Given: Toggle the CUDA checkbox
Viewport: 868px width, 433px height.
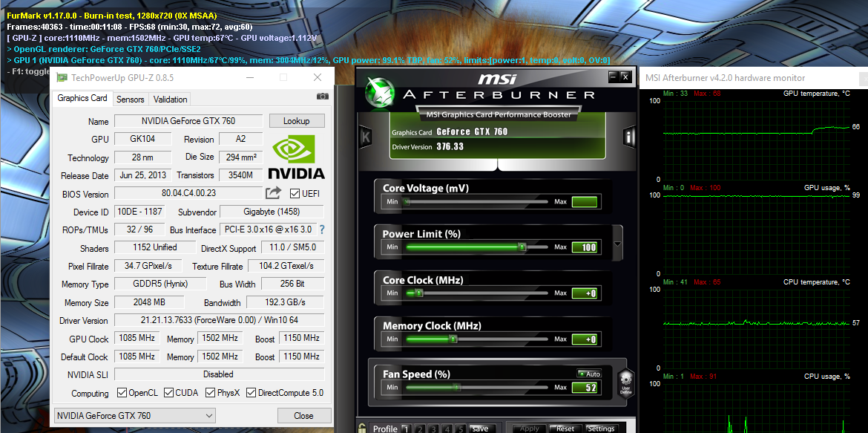Looking at the screenshot, I should coord(169,393).
